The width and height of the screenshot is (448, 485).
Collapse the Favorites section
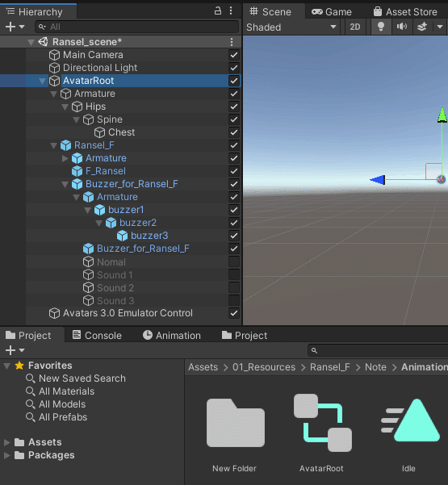(x=6, y=366)
